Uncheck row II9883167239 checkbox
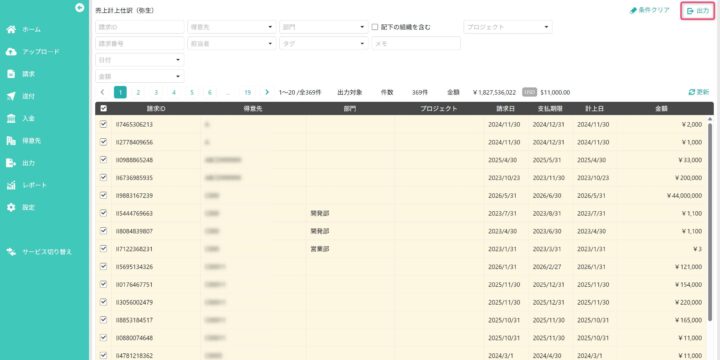Viewport: 720px width, 360px height. click(x=103, y=195)
